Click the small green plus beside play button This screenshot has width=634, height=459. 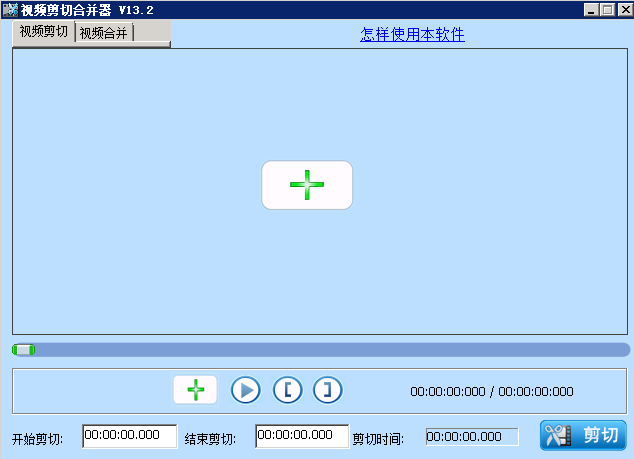(195, 390)
